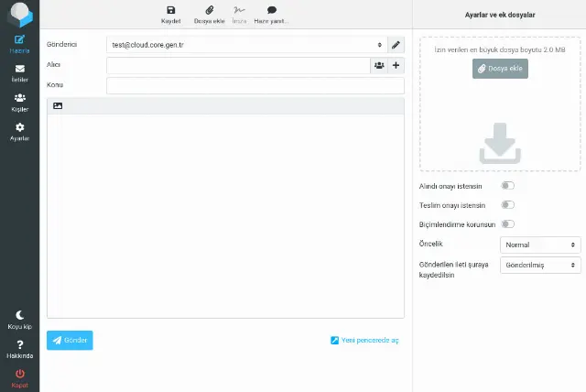The height and width of the screenshot is (392, 586).
Task: Open address book contacts icon beside Alıcı
Action: pyautogui.click(x=379, y=65)
